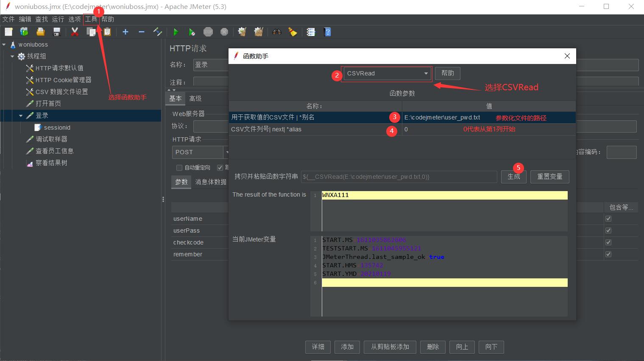Click the Expand all plus icon
Image resolution: width=644 pixels, height=361 pixels.
coord(125,32)
